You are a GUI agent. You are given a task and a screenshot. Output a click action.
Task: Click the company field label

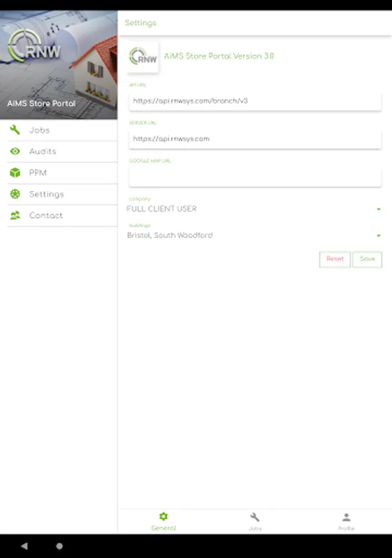(139, 199)
